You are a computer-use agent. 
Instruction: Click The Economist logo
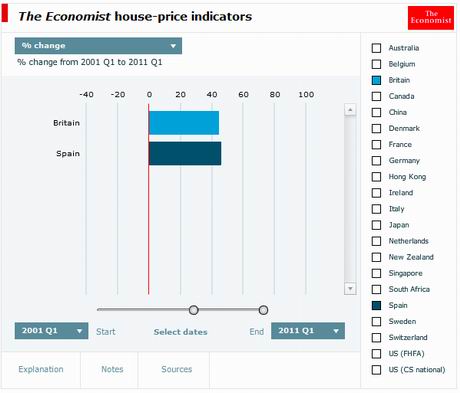coord(431,18)
